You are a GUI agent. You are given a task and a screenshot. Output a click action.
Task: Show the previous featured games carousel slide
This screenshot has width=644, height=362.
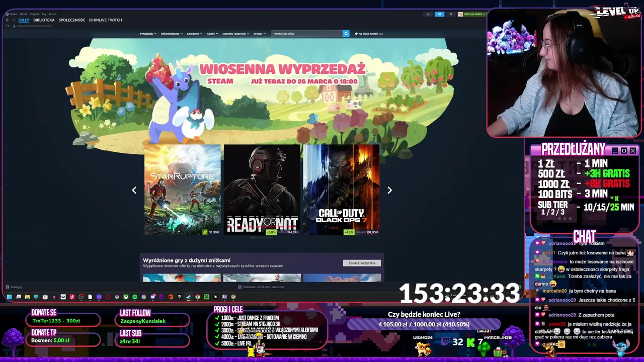coord(134,190)
